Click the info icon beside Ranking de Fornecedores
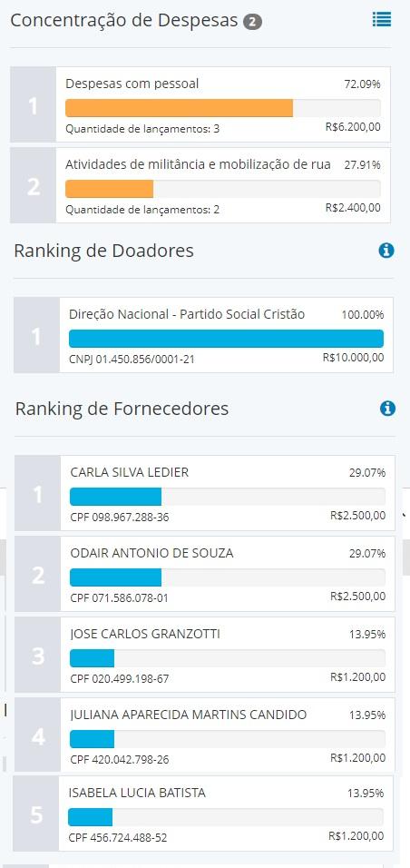The image size is (410, 868). pos(387,409)
